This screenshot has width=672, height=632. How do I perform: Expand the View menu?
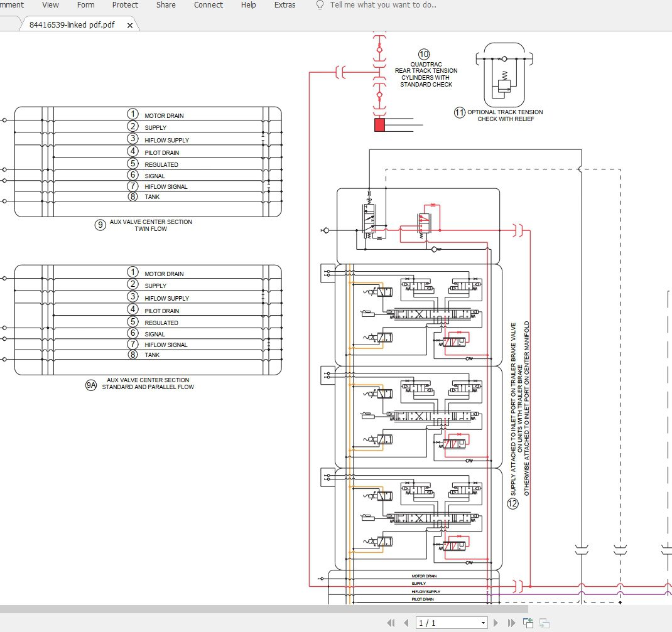(50, 5)
